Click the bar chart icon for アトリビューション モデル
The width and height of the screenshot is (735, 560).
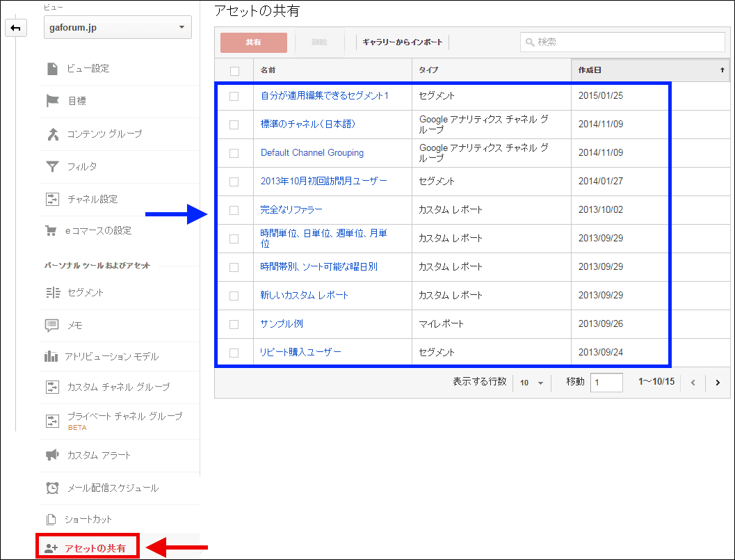coord(52,357)
